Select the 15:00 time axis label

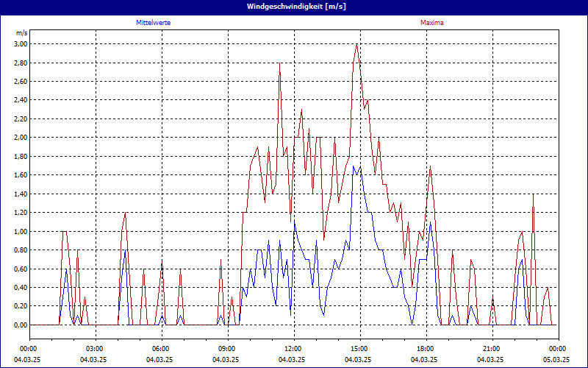tap(359, 349)
